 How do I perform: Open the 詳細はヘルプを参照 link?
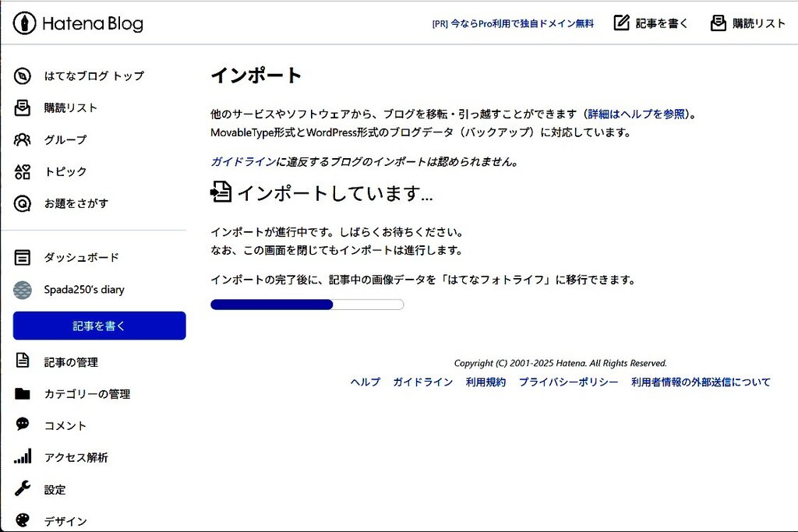636,114
